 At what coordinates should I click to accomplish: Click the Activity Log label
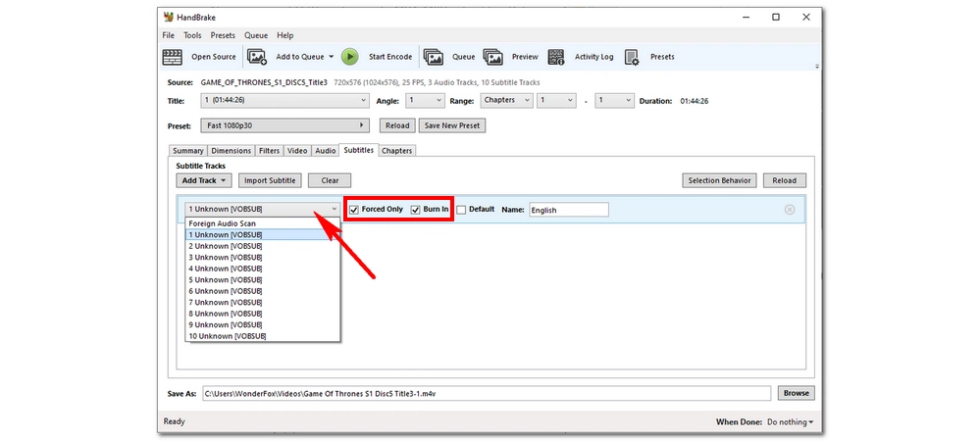coord(594,57)
